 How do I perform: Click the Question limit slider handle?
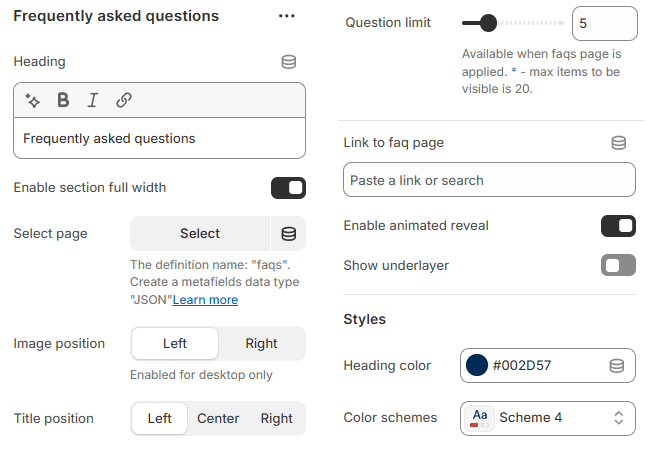click(x=488, y=23)
